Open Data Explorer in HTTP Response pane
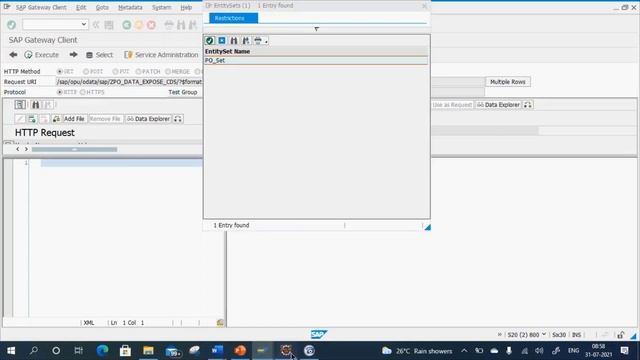This screenshot has height=360, width=640. tap(498, 105)
